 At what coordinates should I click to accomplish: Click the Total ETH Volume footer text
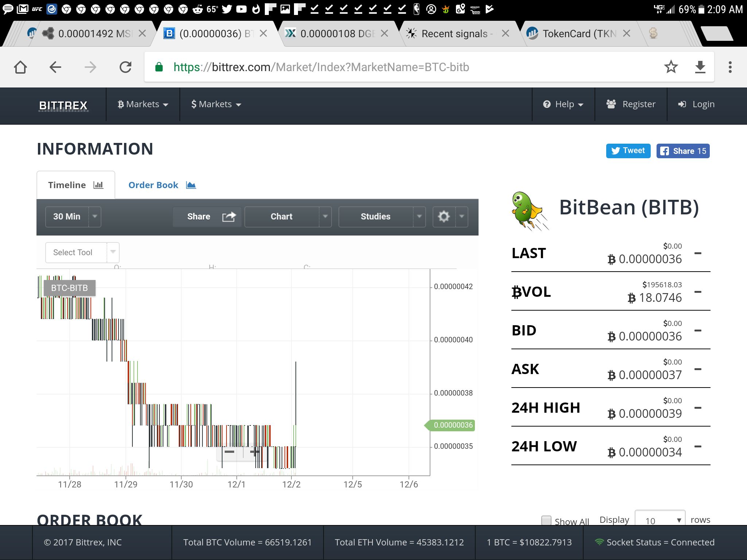click(399, 542)
